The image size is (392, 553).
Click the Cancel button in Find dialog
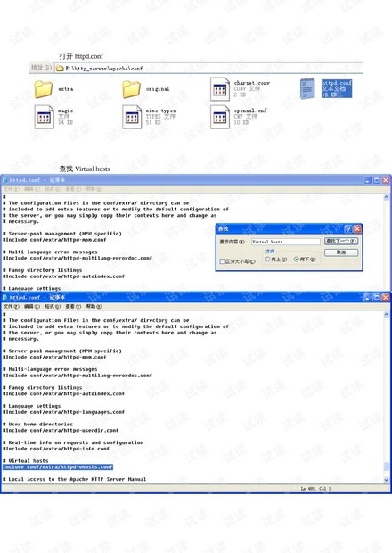(341, 252)
